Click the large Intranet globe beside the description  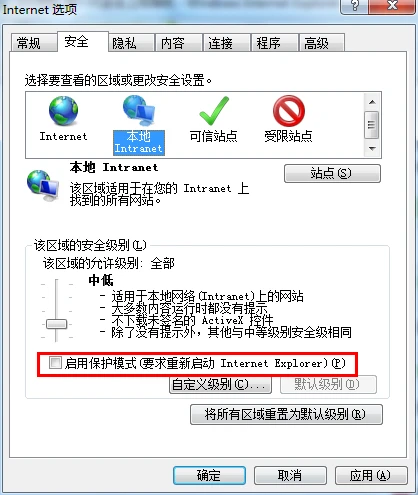(x=43, y=185)
